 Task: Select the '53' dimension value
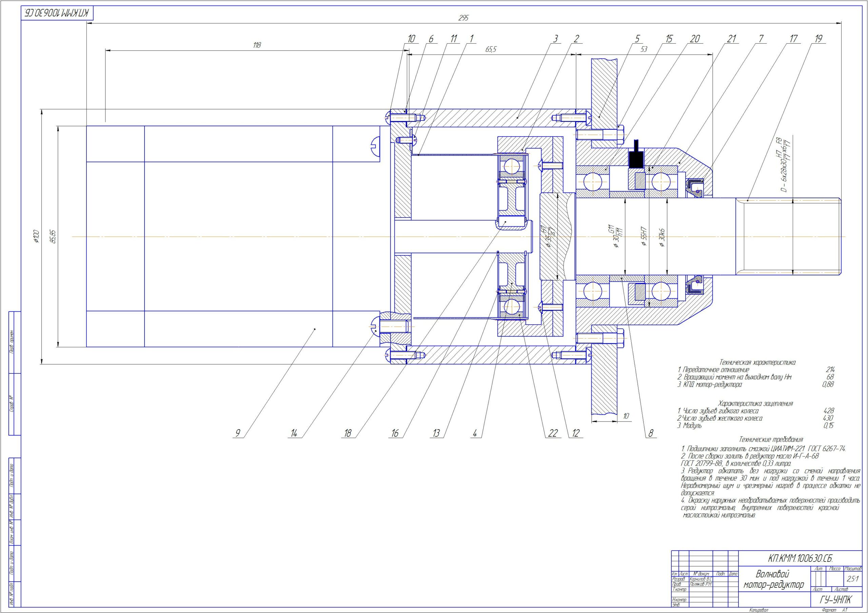pos(644,49)
